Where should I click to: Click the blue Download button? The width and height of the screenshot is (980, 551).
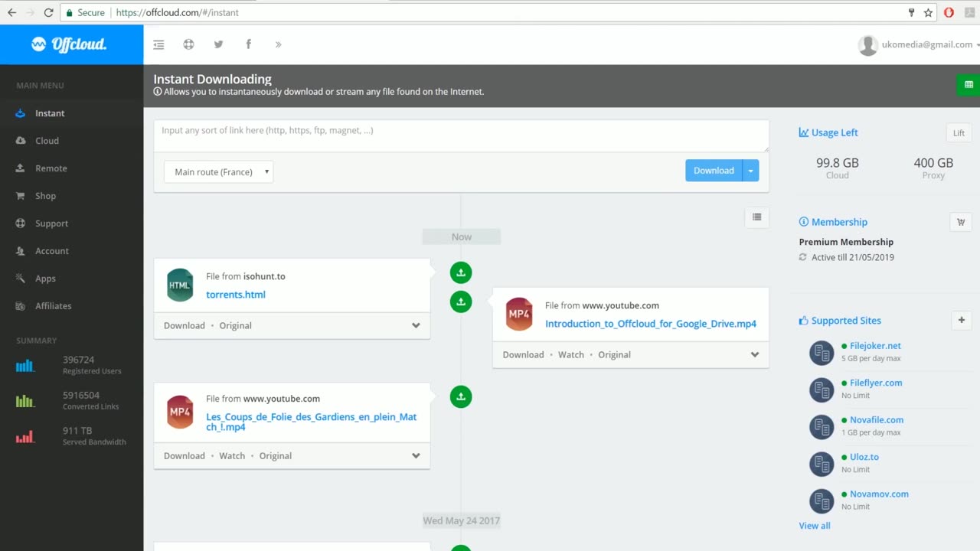click(x=714, y=171)
